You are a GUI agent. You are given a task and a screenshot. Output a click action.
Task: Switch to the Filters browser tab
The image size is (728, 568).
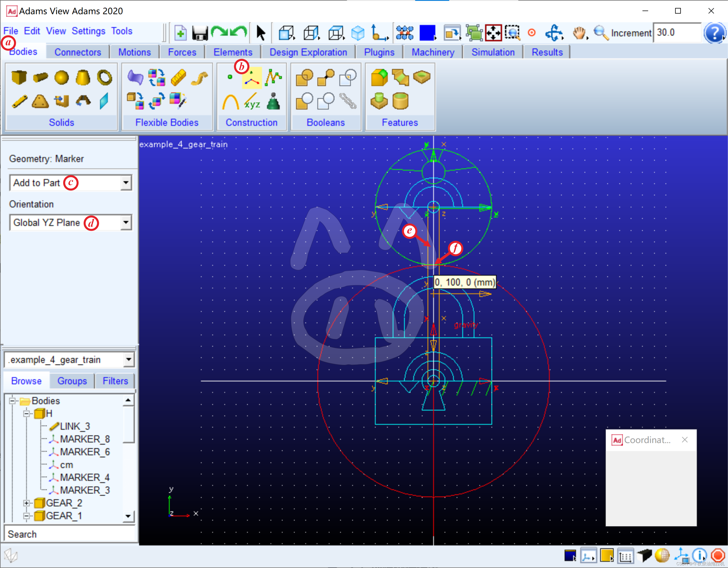click(x=115, y=381)
